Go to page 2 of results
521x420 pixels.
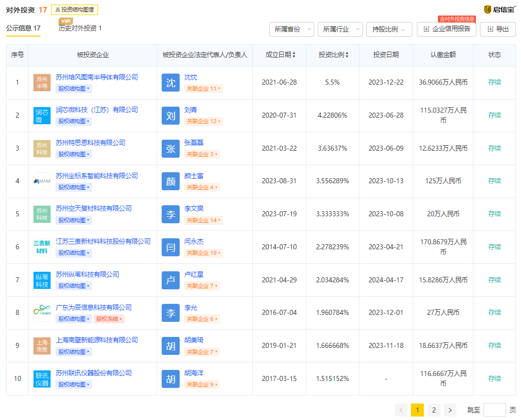click(x=434, y=410)
